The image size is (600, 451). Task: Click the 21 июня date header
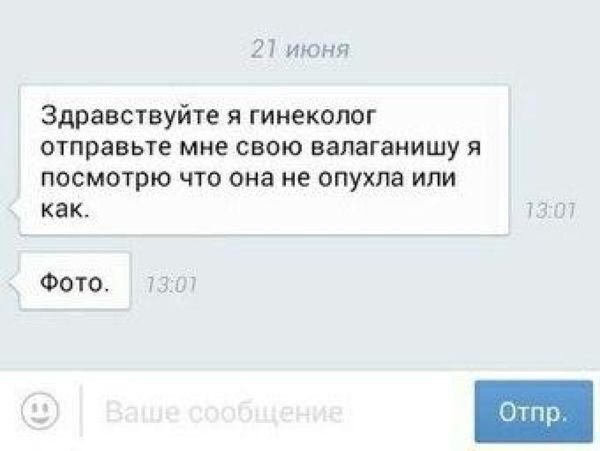tap(300, 50)
